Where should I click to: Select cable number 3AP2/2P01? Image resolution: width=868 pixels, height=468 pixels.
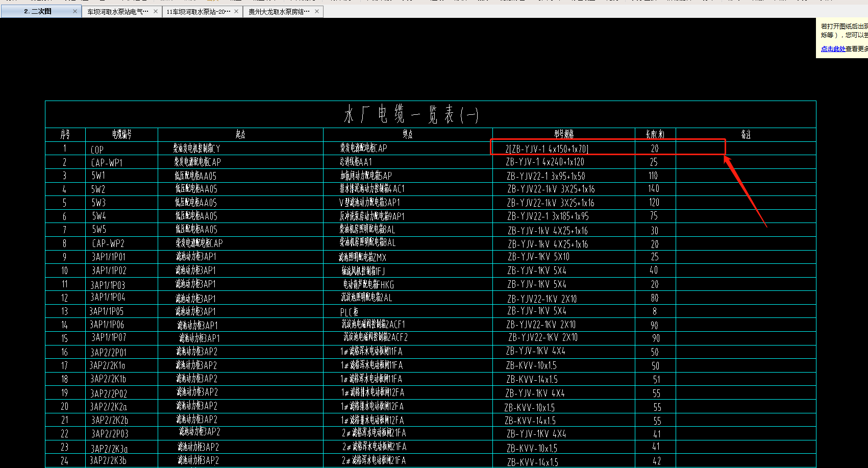click(109, 353)
